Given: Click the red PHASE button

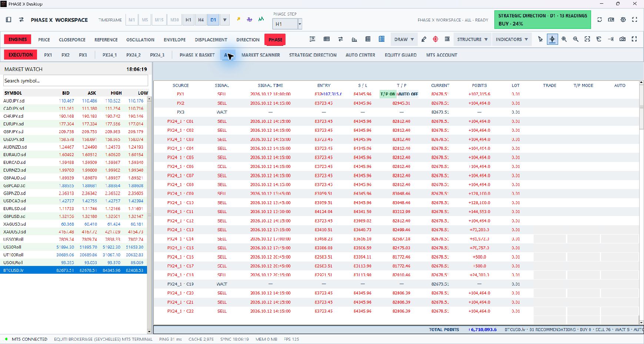Looking at the screenshot, I should [275, 40].
